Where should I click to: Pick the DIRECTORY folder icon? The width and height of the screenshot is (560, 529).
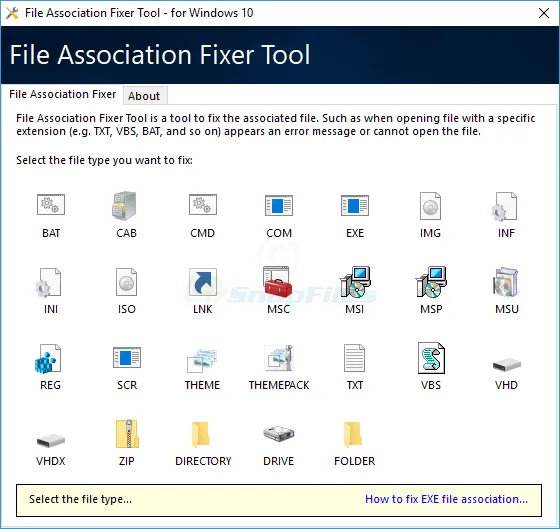pyautogui.click(x=201, y=435)
